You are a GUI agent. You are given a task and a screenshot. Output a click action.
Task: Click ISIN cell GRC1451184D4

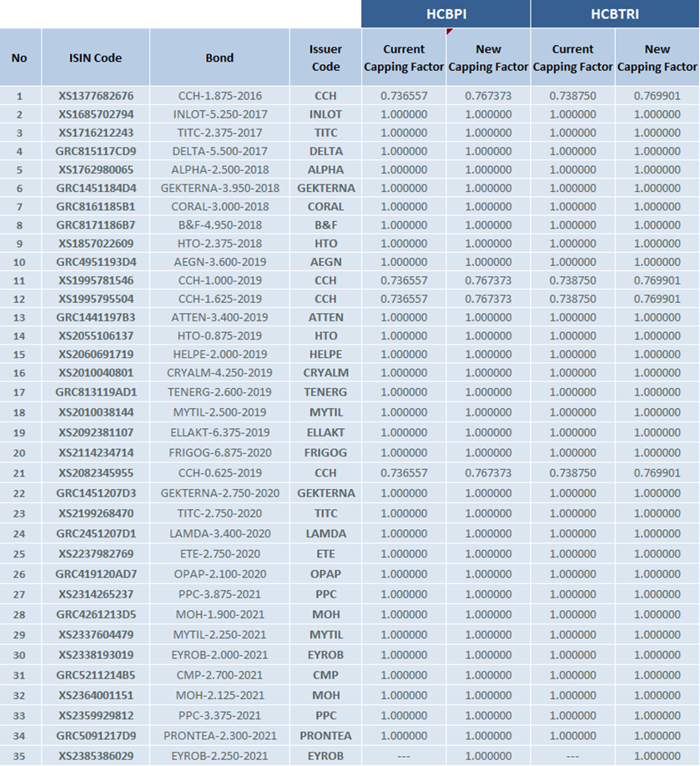[x=95, y=188]
